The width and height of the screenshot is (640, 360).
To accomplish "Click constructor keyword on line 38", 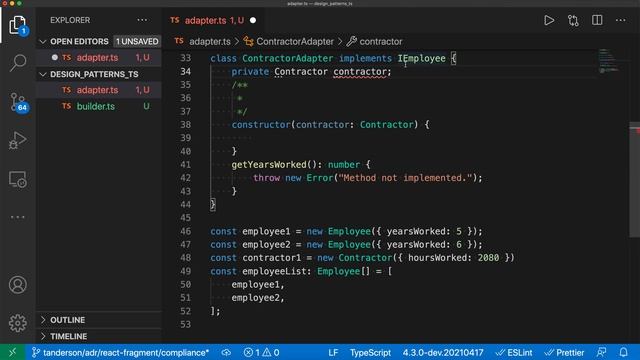I will pyautogui.click(x=261, y=125).
